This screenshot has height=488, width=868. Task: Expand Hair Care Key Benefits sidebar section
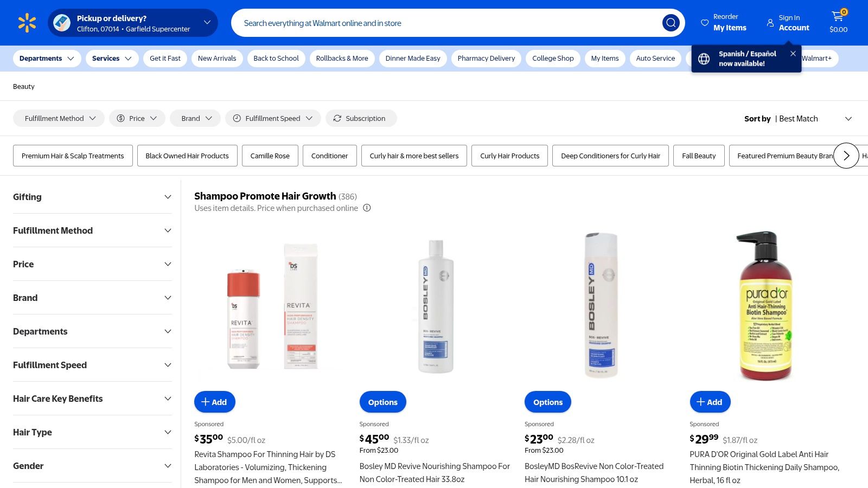click(x=92, y=399)
